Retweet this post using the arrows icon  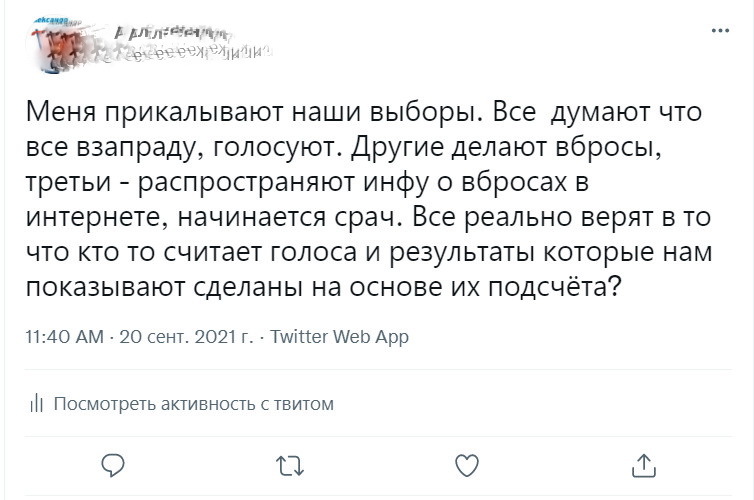(x=290, y=464)
